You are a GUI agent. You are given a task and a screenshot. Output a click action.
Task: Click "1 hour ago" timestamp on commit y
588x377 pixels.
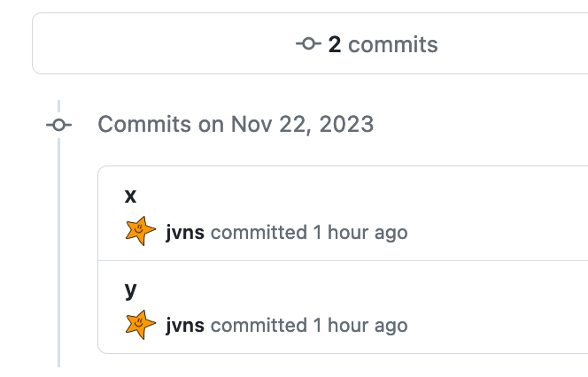[360, 326]
